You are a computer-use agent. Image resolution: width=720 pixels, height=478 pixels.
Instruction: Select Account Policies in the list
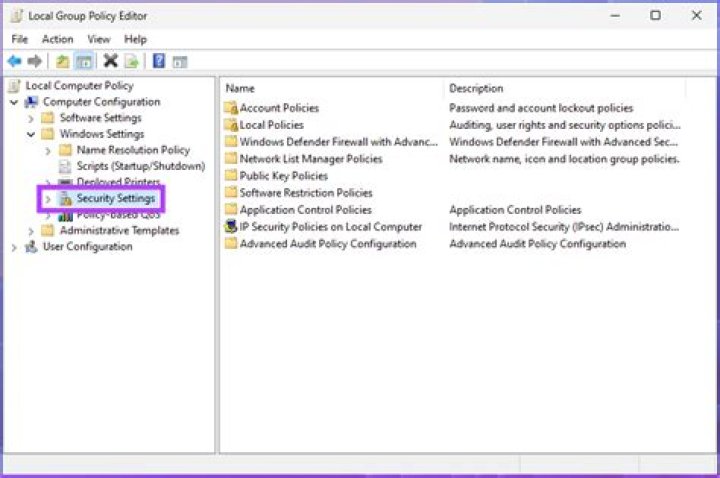tap(279, 108)
